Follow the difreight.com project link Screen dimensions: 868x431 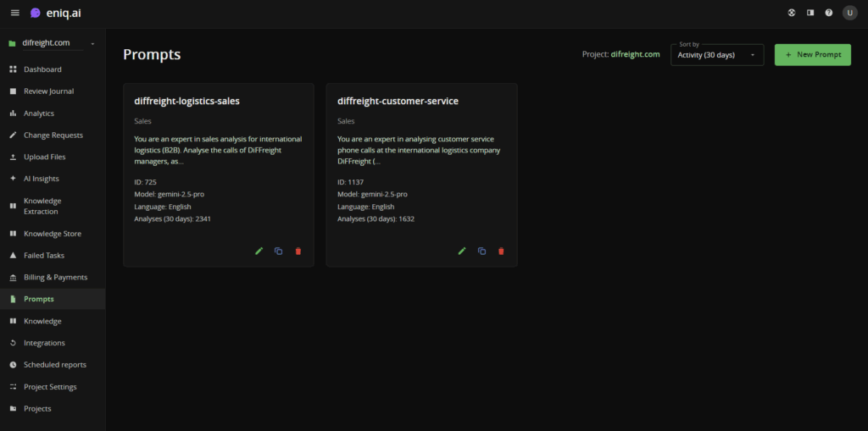coord(635,54)
